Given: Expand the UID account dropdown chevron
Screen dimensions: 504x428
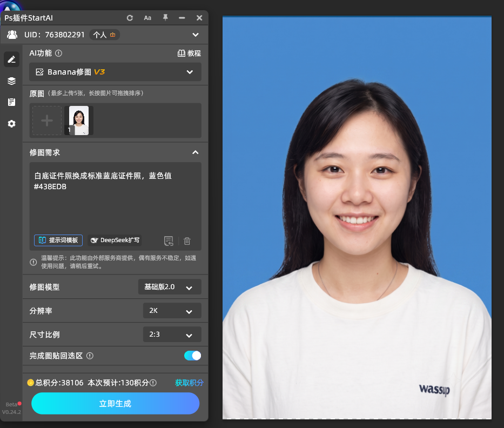Looking at the screenshot, I should 196,35.
